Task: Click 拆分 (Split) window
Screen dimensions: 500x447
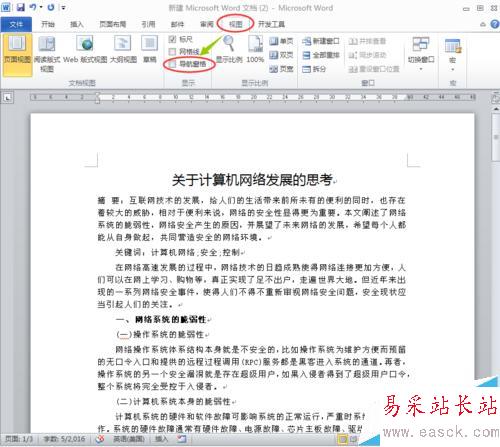Action: click(x=314, y=69)
